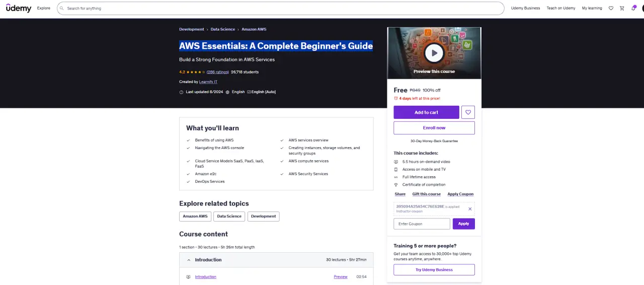Click the Add to cart button
The width and height of the screenshot is (644, 285).
point(426,112)
